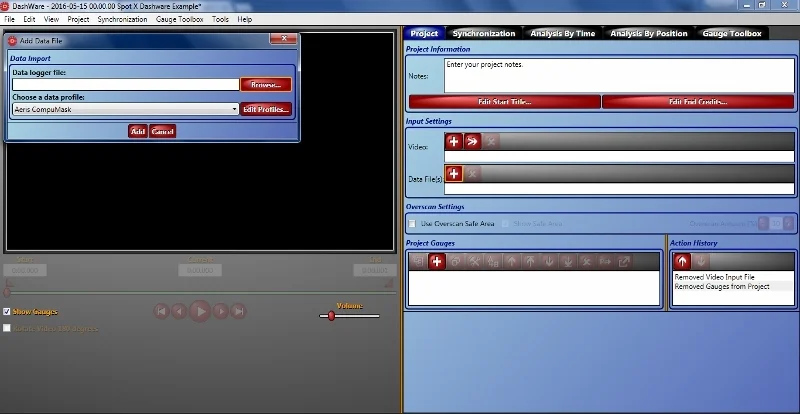Close the Add Data File dialog
Image resolution: width=800 pixels, height=414 pixels.
coord(284,38)
